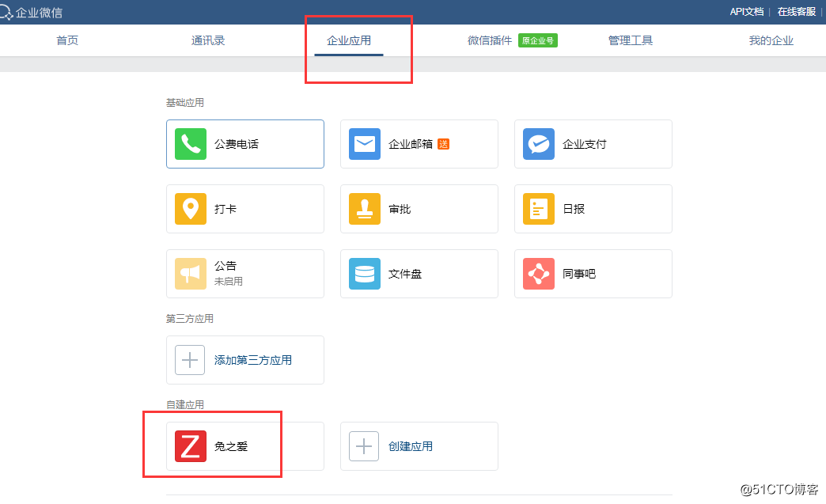Screen dimensions: 826x504
Task: Go to the 管理工具 tab
Action: tap(631, 40)
